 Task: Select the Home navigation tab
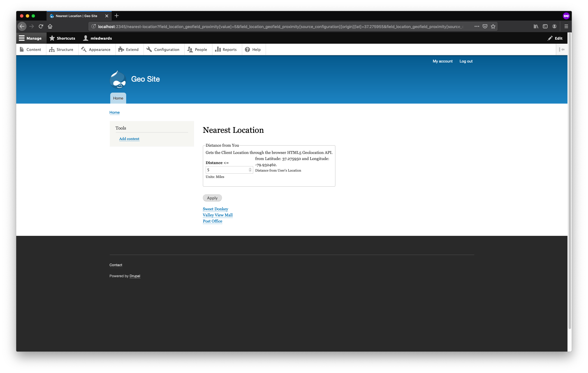118,98
